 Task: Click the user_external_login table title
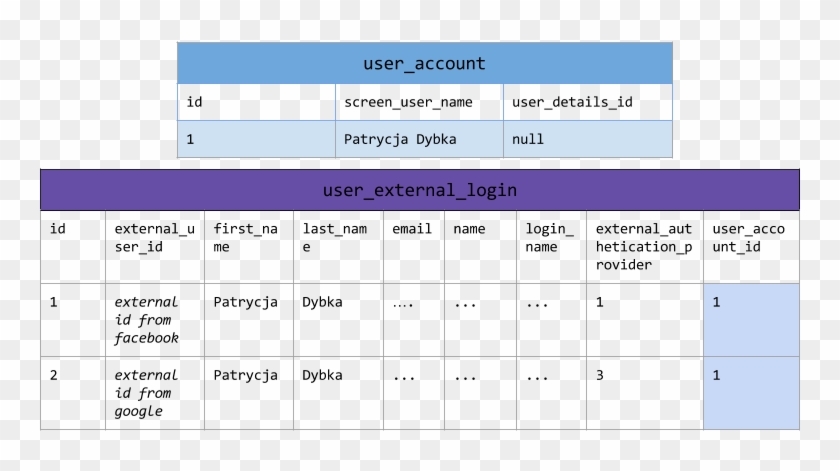click(420, 190)
